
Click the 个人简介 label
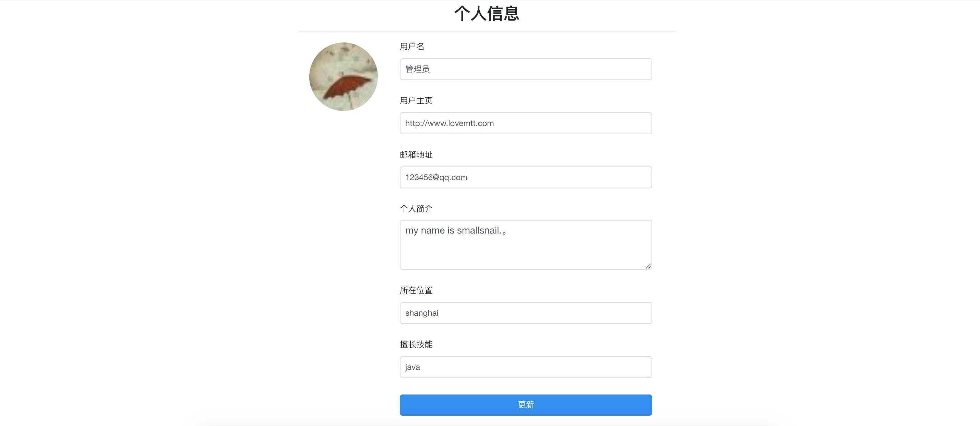[x=416, y=209]
